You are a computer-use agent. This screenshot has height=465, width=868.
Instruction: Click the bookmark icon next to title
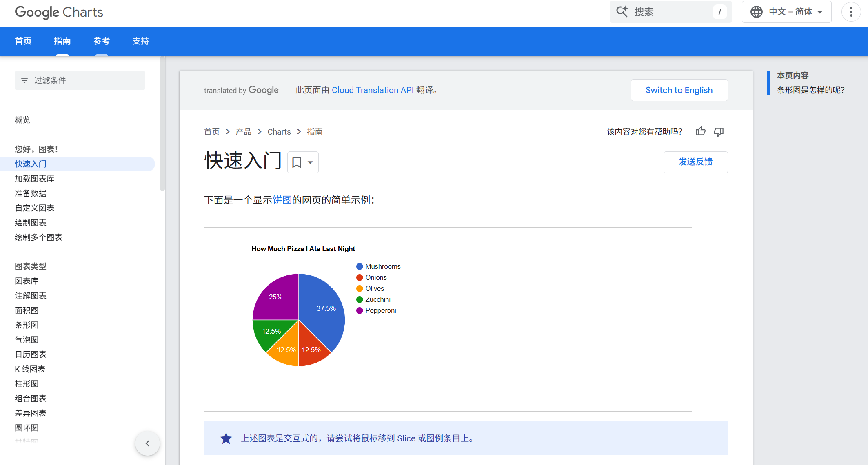coord(297,162)
